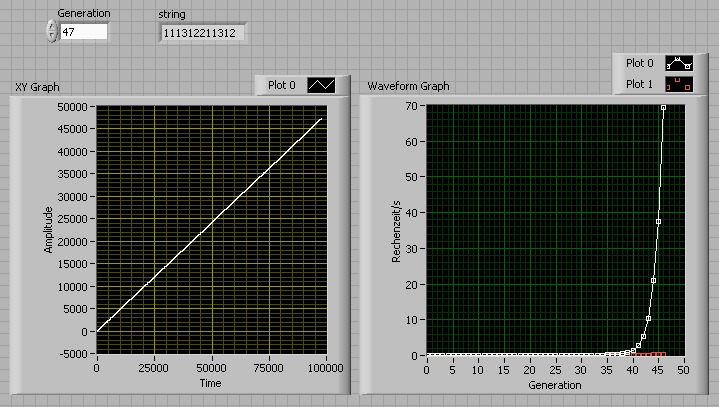Click the Generation control's decrement arrow

pos(52,37)
